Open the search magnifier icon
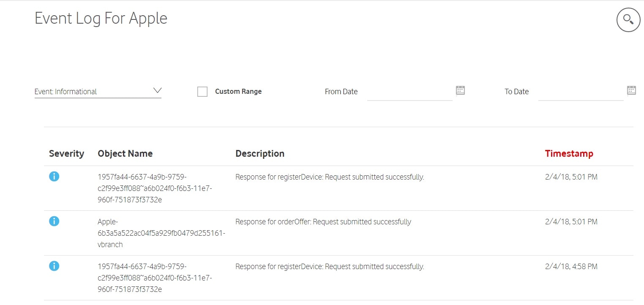The image size is (644, 305). click(x=628, y=19)
